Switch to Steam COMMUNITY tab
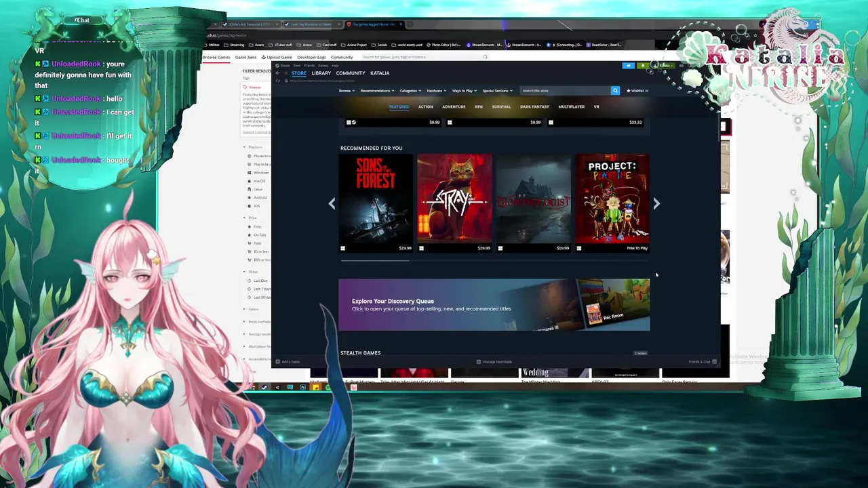The image size is (868, 488). click(x=351, y=73)
